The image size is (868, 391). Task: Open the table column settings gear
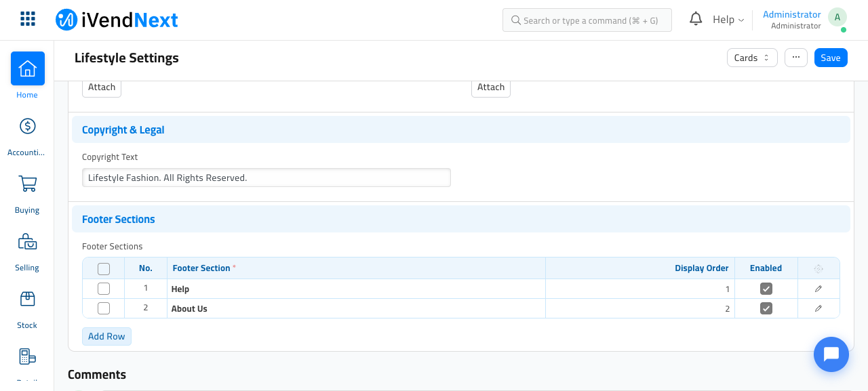[x=818, y=268]
